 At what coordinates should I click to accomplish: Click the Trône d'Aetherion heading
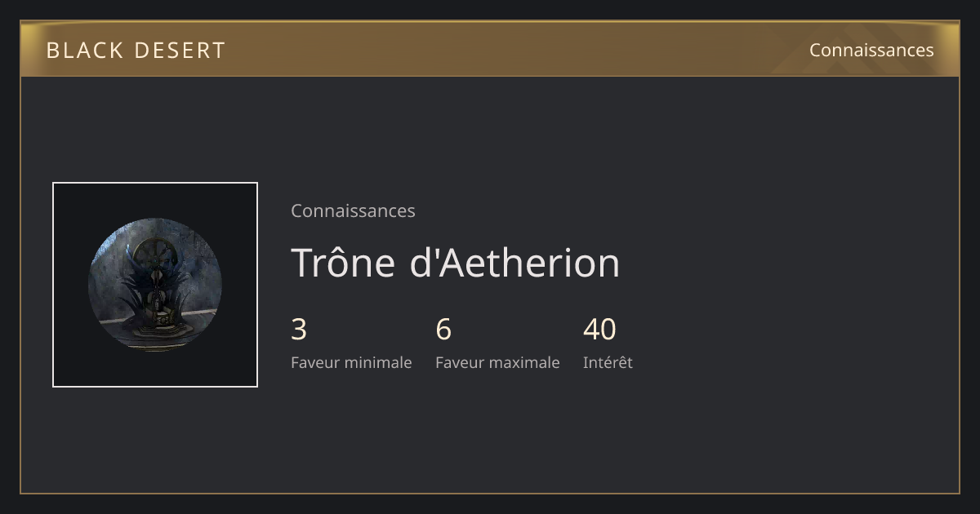click(x=456, y=263)
